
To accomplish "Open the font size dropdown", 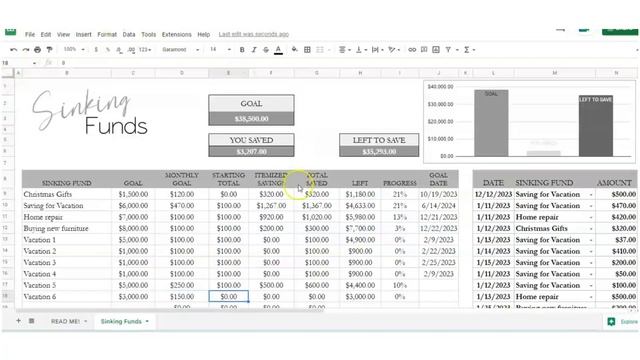I will (x=220, y=49).
